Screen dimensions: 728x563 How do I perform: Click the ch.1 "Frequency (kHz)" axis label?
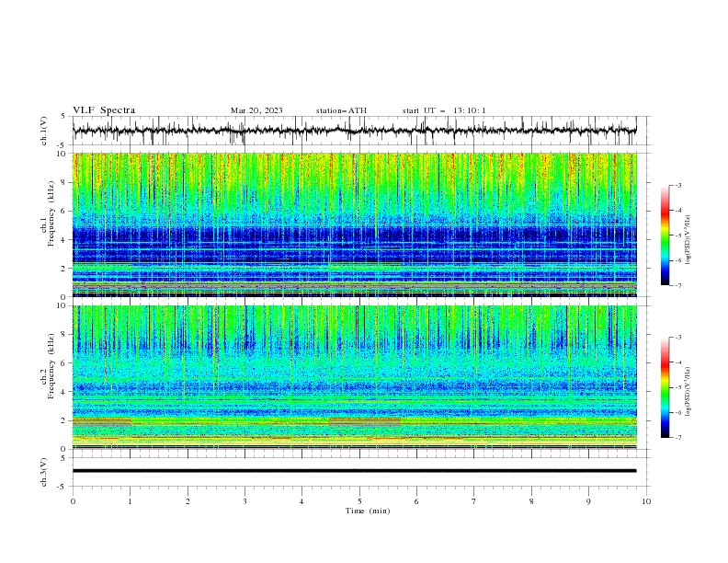51,213
